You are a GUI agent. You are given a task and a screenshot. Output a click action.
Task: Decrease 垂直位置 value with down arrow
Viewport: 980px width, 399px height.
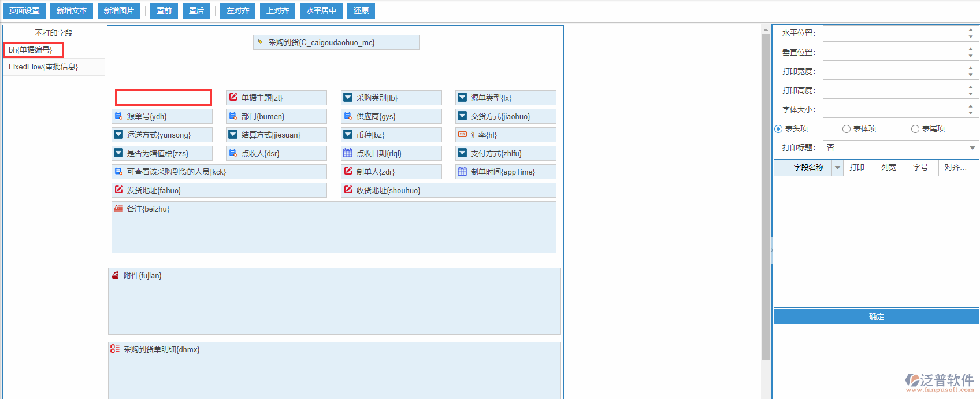(x=971, y=56)
